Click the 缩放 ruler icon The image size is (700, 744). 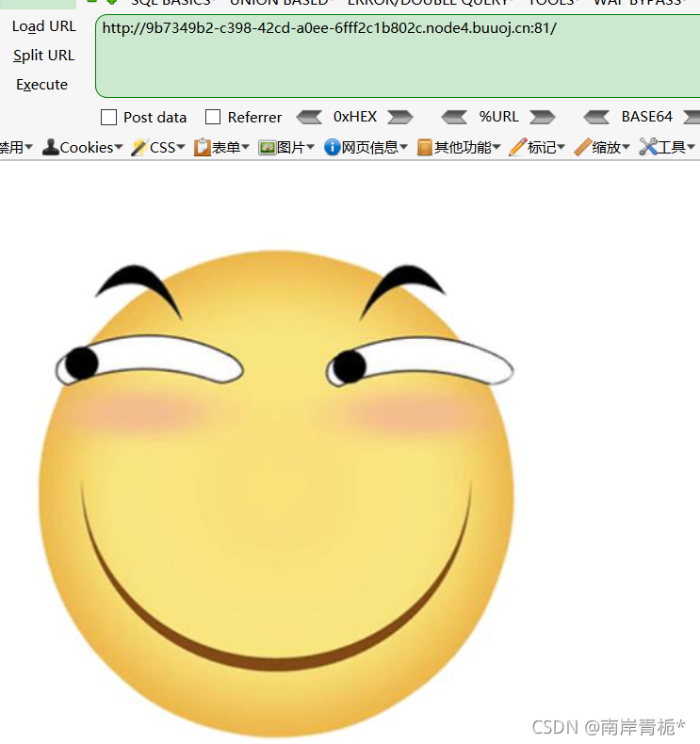coord(582,147)
